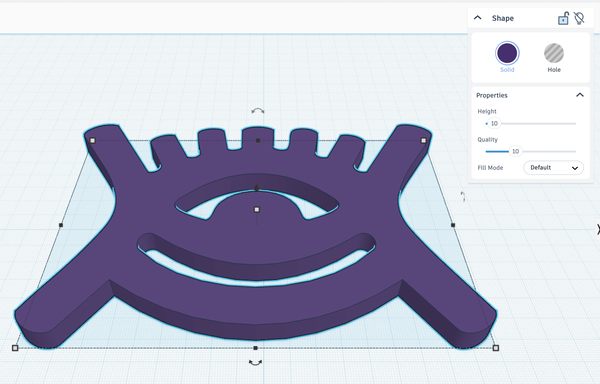Click the Fill Mode label
Screen dimensions: 600x384
coord(490,168)
